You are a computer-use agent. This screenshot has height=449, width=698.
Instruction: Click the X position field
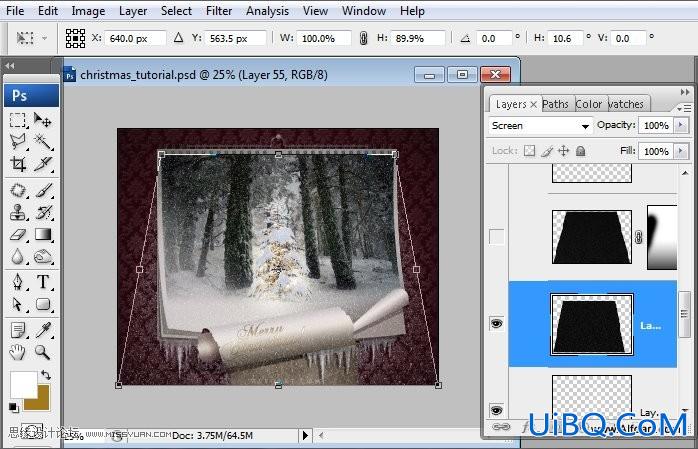click(x=135, y=38)
